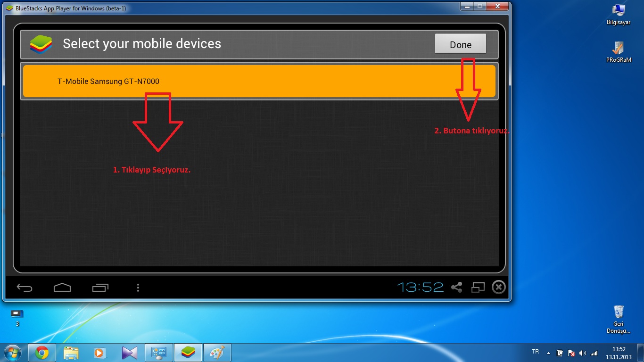Tap the Android home icon
The width and height of the screenshot is (644, 362).
point(62,287)
